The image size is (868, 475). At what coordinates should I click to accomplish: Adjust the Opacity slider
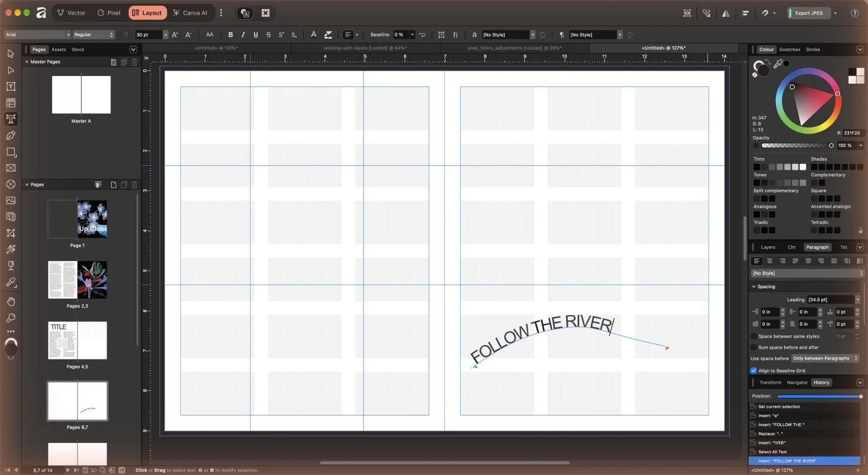coord(796,145)
